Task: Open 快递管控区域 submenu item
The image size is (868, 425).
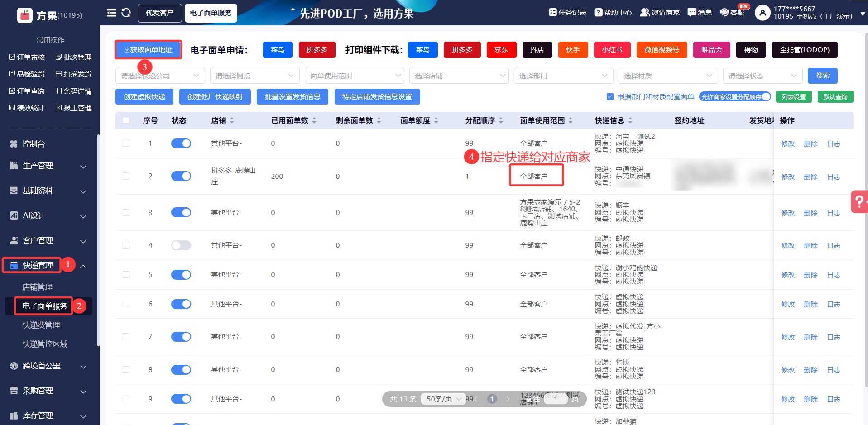Action: (x=45, y=344)
